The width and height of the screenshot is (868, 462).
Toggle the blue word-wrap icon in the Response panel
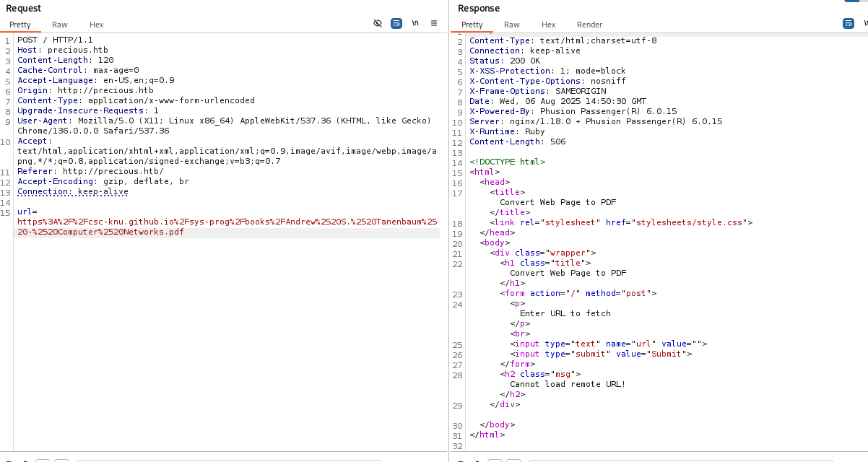point(849,23)
